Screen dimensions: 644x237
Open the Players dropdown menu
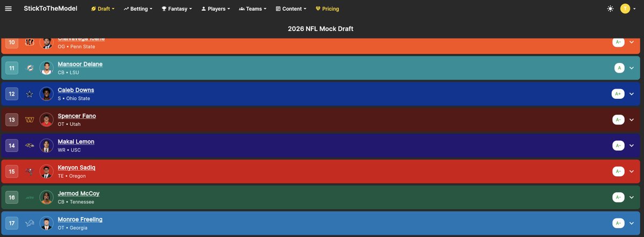(x=215, y=9)
